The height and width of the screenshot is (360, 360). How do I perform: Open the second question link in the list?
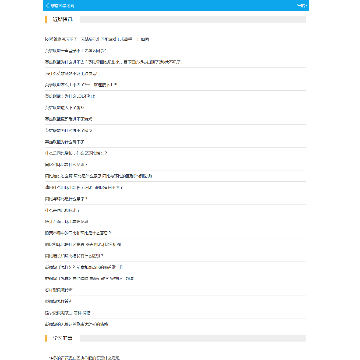[75, 51]
